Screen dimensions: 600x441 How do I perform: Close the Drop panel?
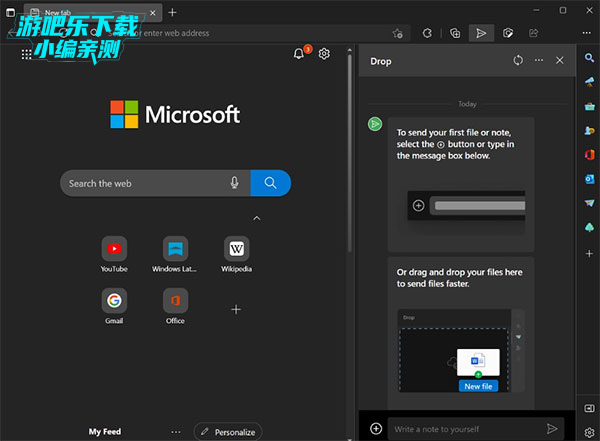pos(560,61)
